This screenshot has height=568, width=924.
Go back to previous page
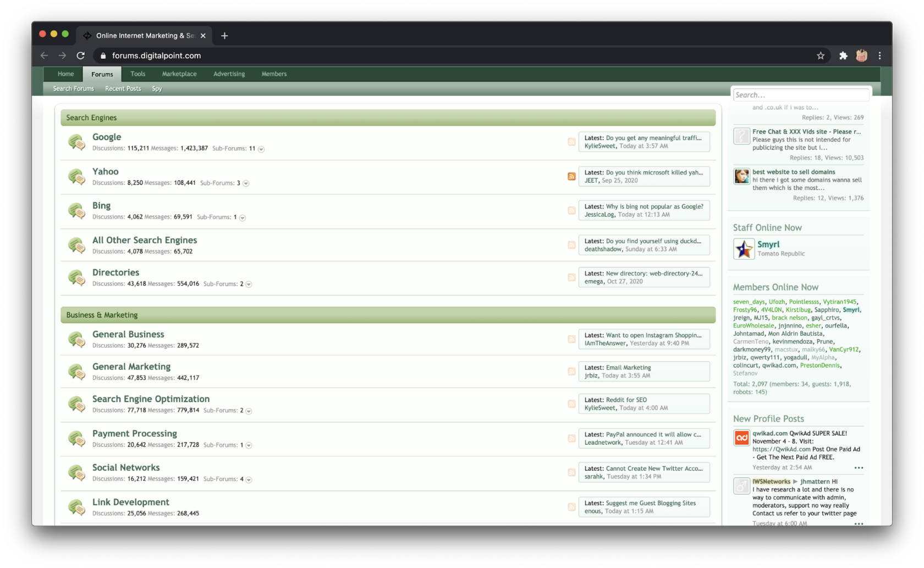pyautogui.click(x=44, y=56)
